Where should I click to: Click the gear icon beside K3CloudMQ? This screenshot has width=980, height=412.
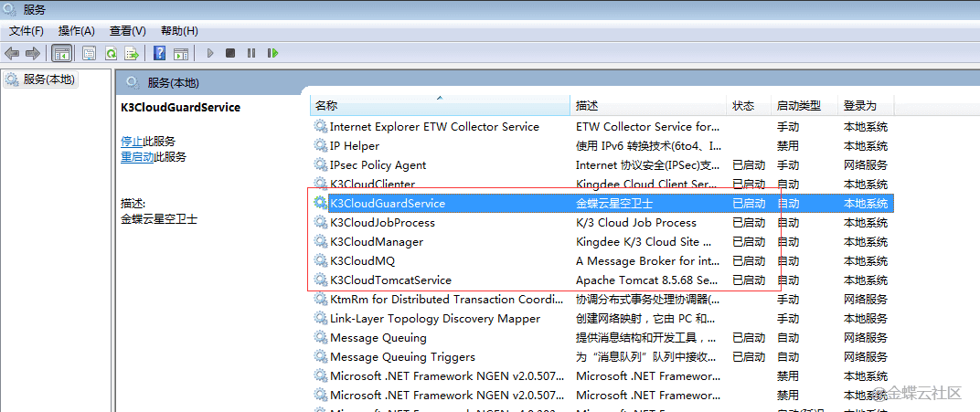pos(320,261)
